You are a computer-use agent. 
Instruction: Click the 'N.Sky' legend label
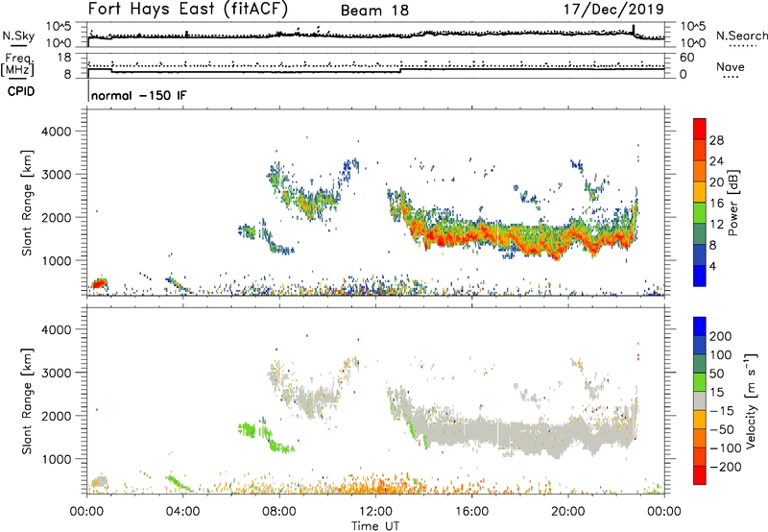click(x=18, y=36)
